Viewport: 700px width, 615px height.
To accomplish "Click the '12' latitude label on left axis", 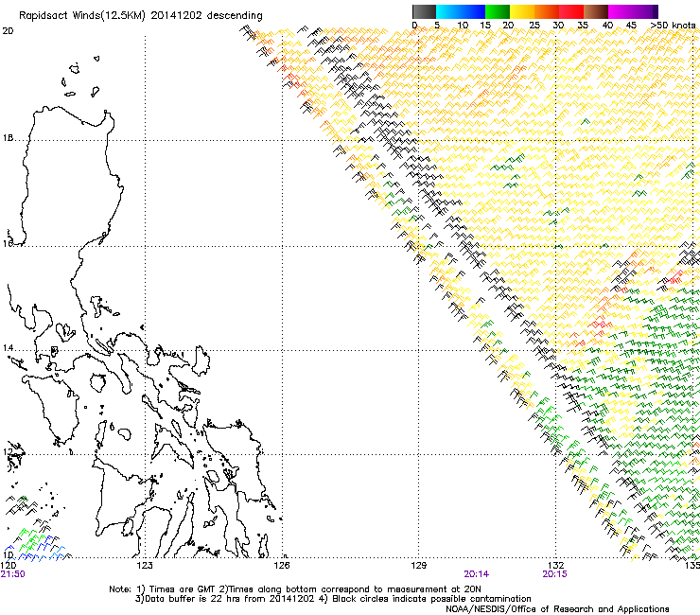I will coord(8,452).
